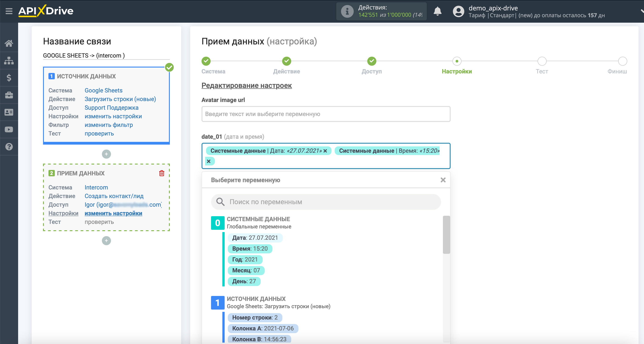Screen dimensions: 644x344
Task: Click the variable list scrollbar
Action: (446, 235)
